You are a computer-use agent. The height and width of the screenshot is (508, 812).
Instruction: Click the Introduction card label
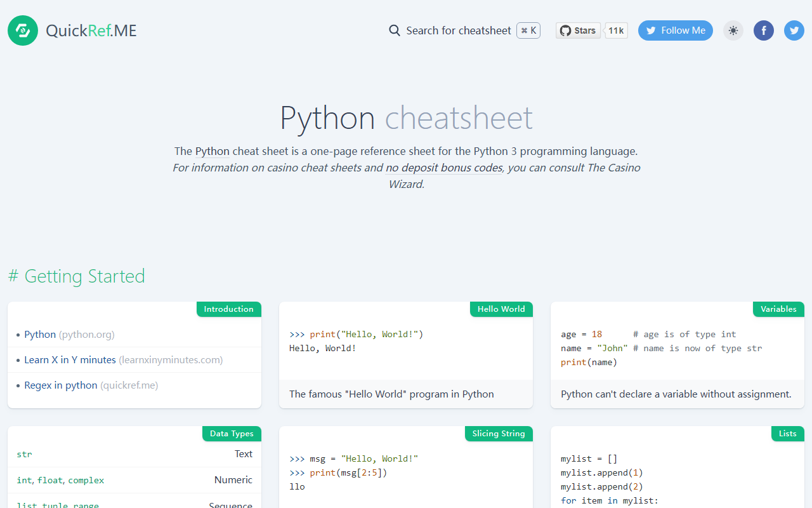(x=229, y=309)
